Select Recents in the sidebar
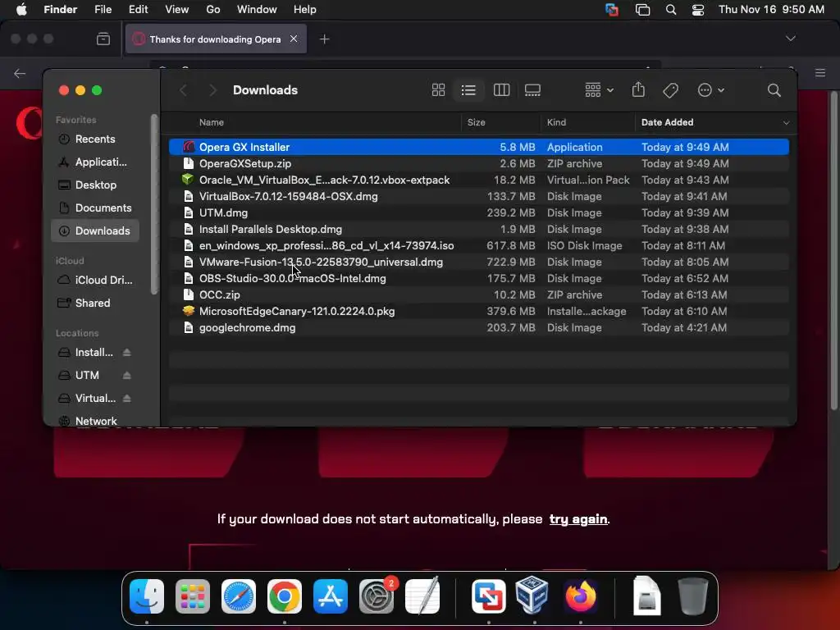840x630 pixels. point(95,139)
